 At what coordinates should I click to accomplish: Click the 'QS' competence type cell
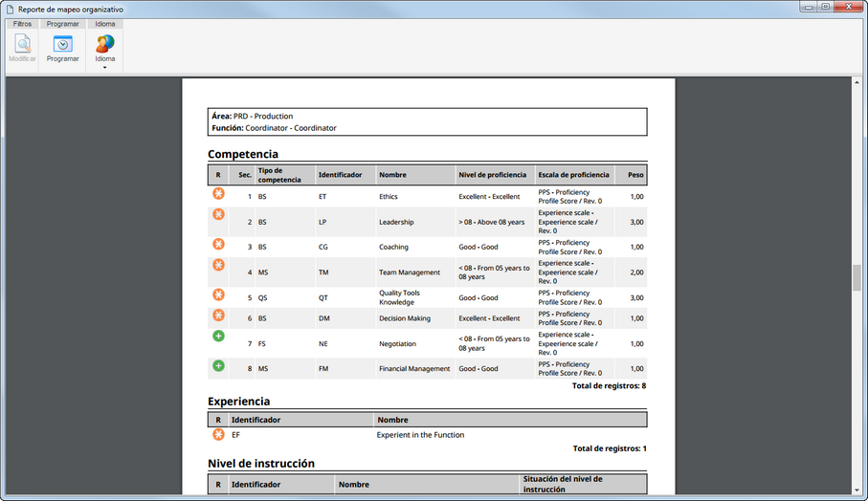click(262, 297)
